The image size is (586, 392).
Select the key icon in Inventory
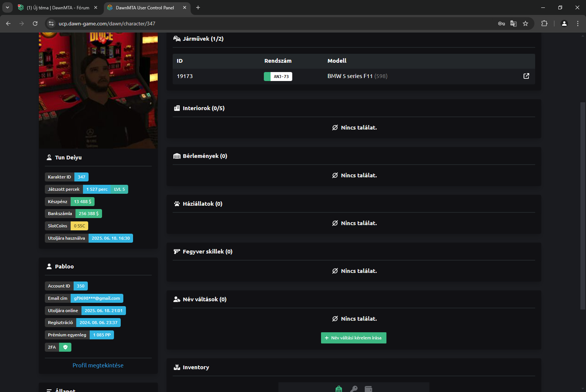point(354,389)
